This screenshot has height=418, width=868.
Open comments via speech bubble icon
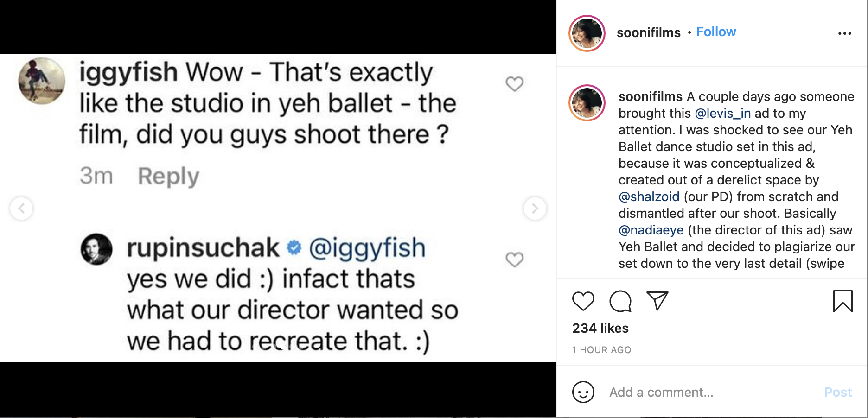point(620,301)
